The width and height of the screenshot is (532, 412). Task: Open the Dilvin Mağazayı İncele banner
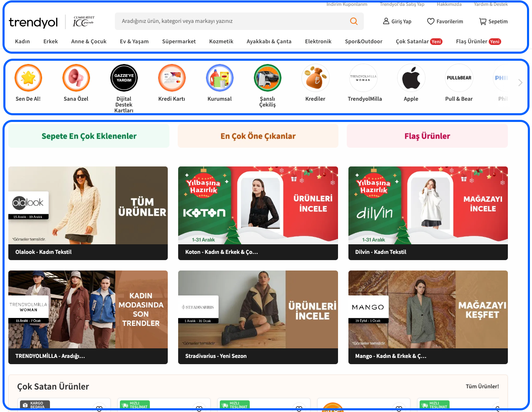428,205
